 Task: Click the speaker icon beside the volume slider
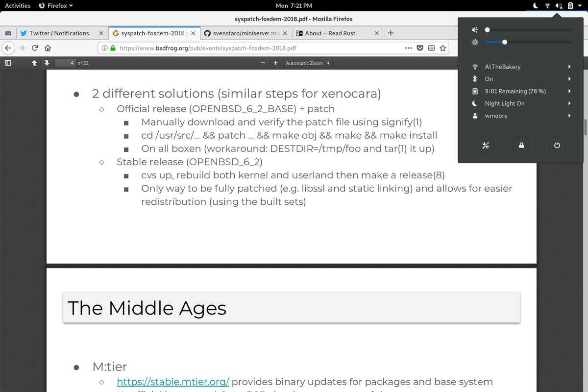[x=474, y=30]
